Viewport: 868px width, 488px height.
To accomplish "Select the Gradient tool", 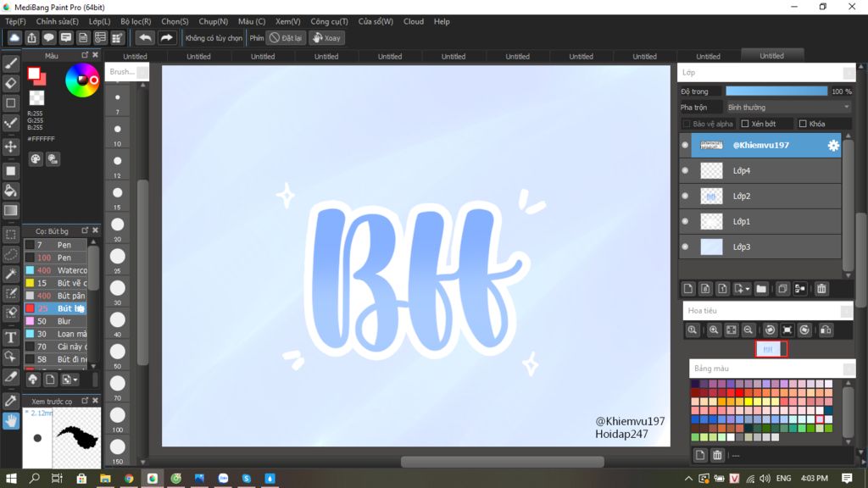I will [10, 210].
